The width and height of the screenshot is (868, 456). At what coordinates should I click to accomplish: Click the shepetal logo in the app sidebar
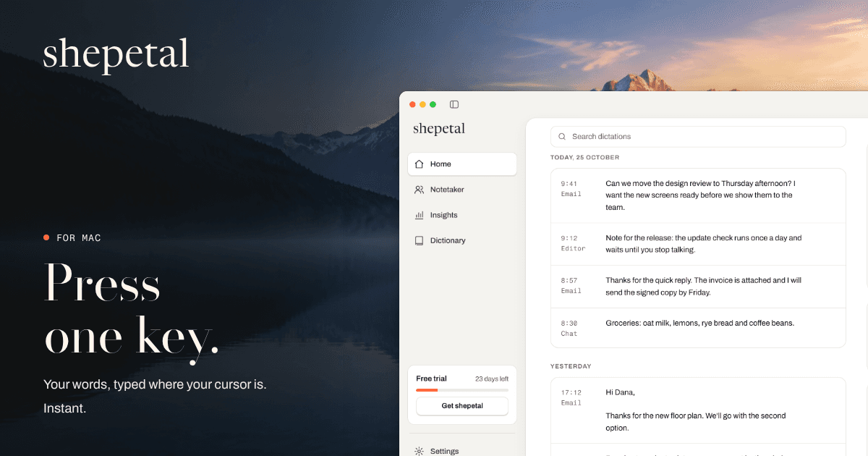(x=439, y=129)
